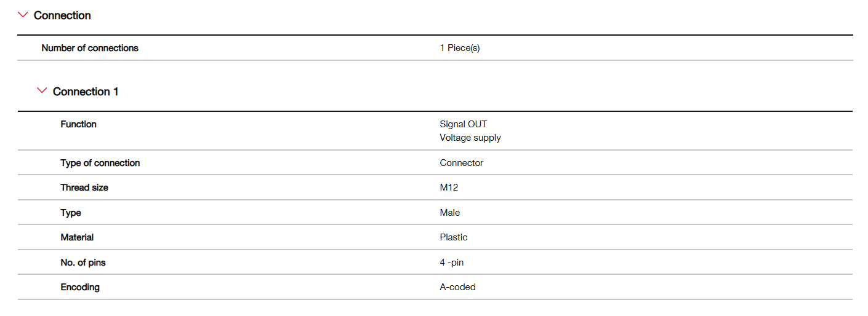Click the No. of pins label
Image resolution: width=868 pixels, height=316 pixels.
pos(82,263)
